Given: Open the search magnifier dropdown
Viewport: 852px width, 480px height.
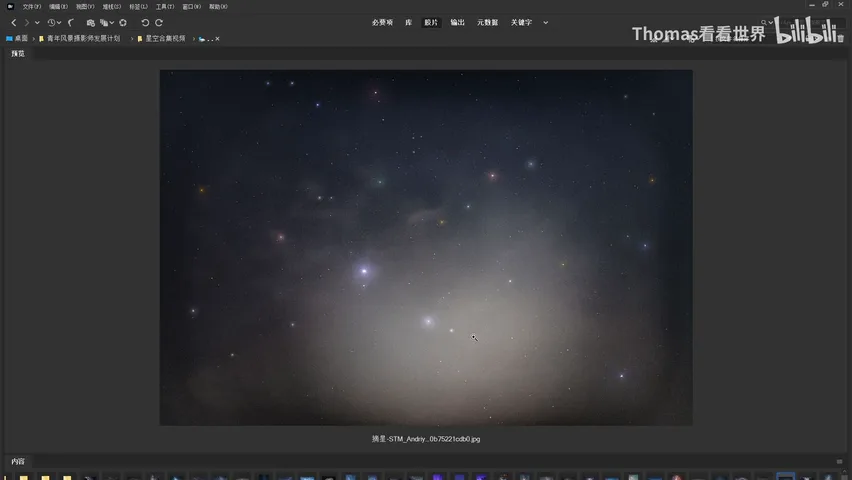Looking at the screenshot, I should (767, 23).
